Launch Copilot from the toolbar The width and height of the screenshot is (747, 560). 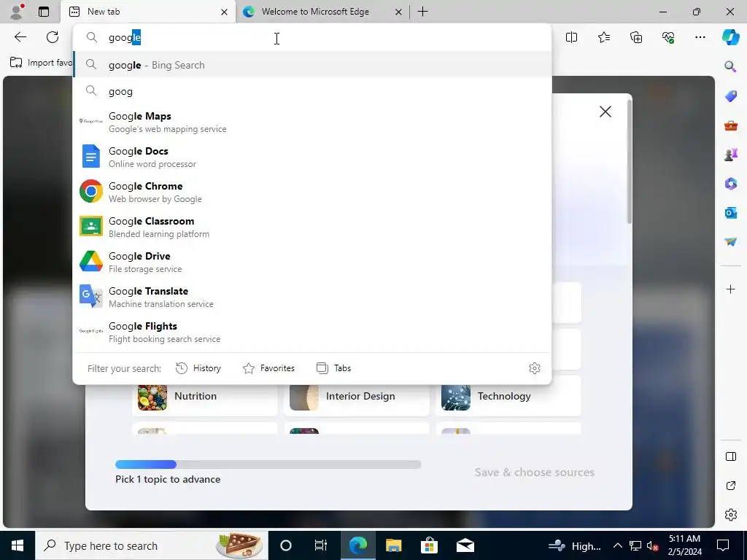[730, 37]
